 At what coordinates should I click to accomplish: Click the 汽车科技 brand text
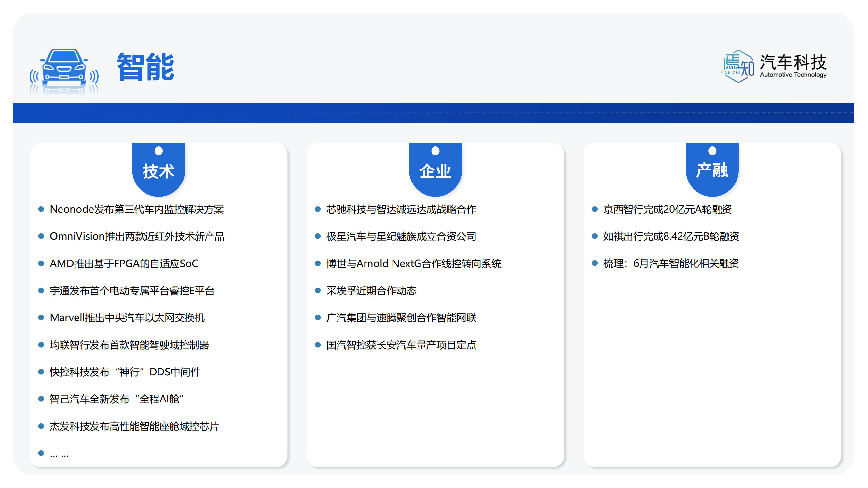point(793,62)
